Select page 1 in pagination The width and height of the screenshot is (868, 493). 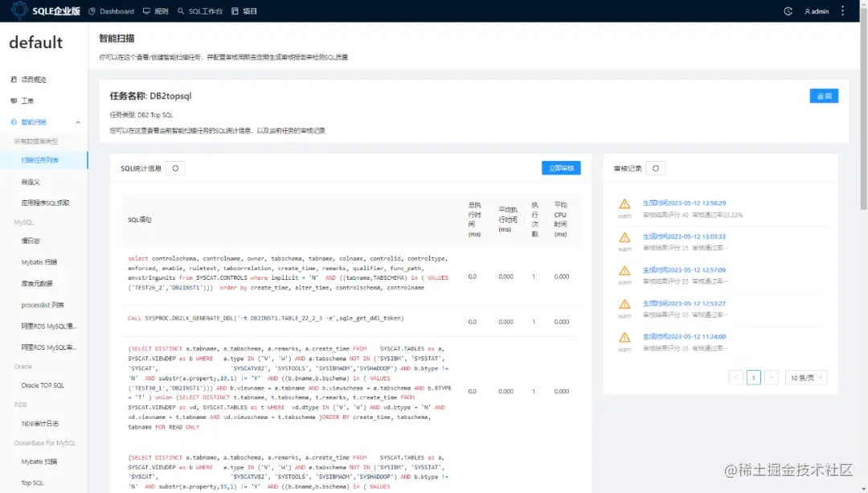(x=753, y=378)
